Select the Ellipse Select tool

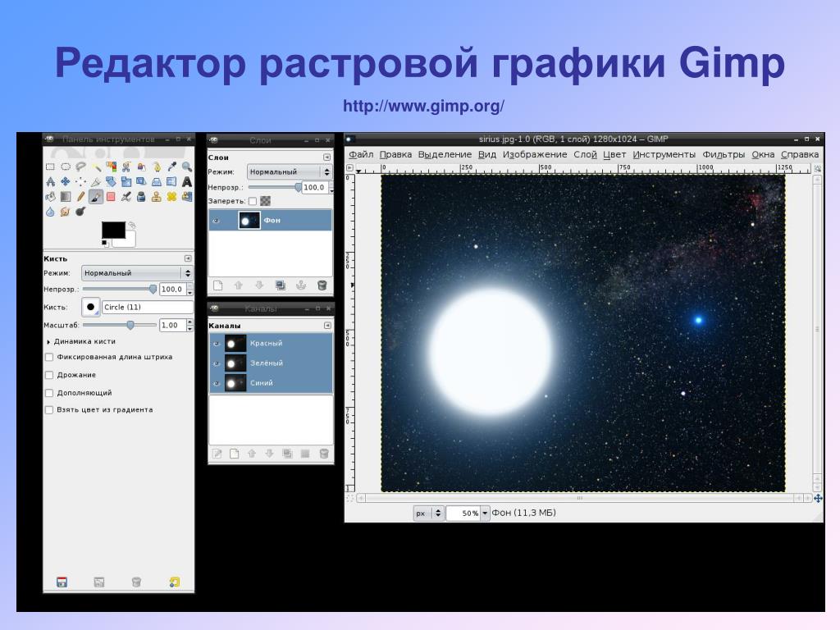coord(66,167)
